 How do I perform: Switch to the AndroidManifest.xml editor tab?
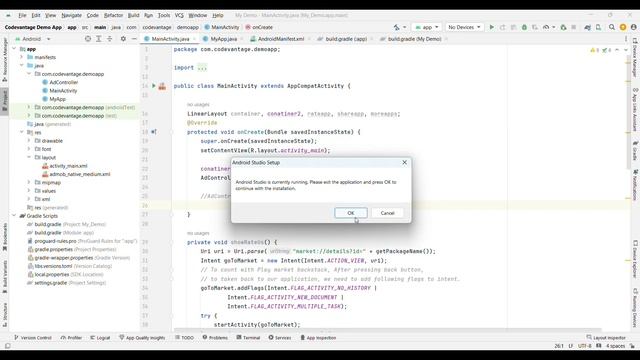click(x=281, y=39)
